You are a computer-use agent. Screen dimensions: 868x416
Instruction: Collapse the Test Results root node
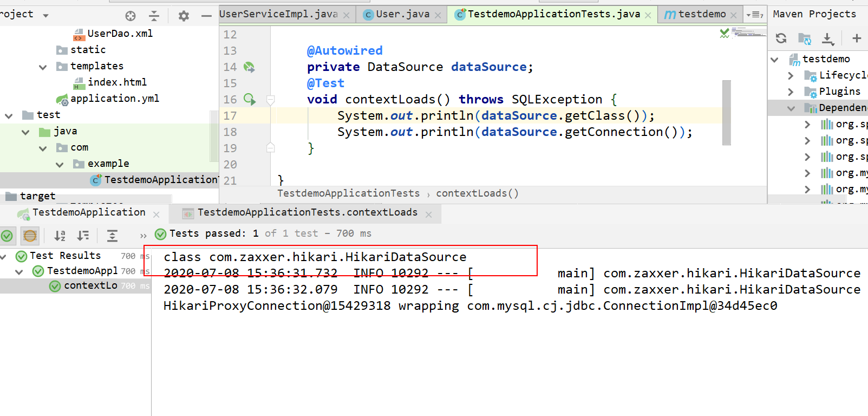click(3, 256)
